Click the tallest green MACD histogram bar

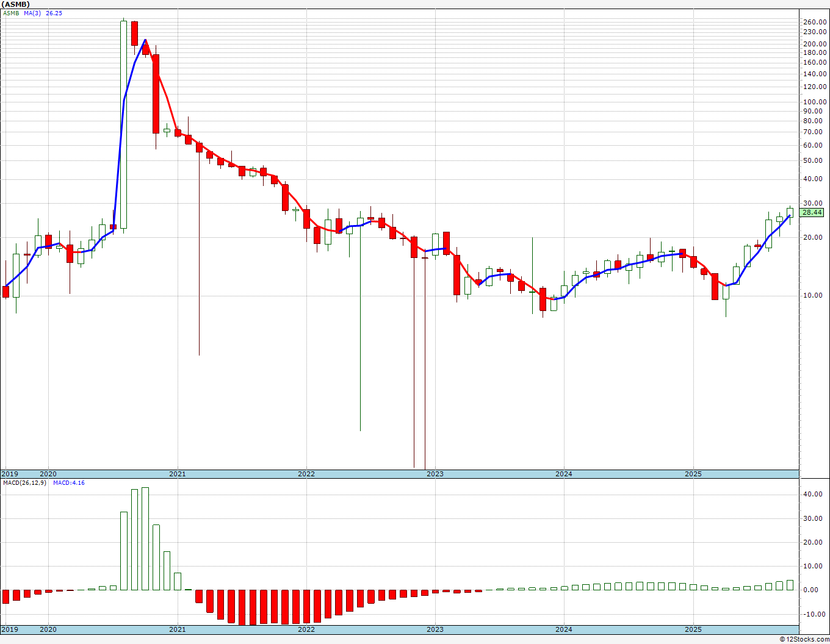click(145, 538)
